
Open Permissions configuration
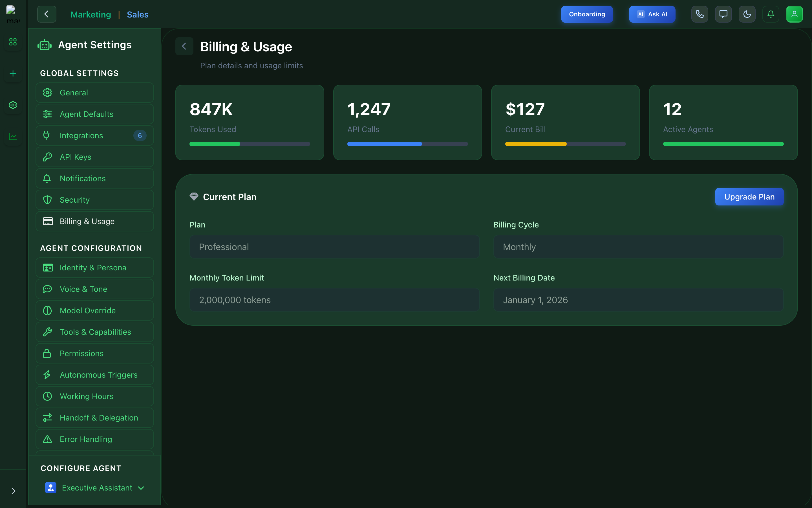[95, 353]
